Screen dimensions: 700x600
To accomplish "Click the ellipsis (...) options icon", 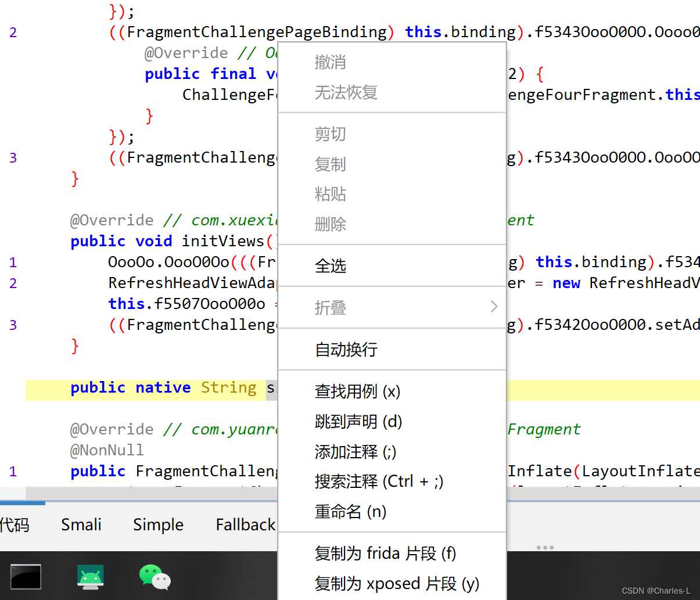I will [x=545, y=547].
